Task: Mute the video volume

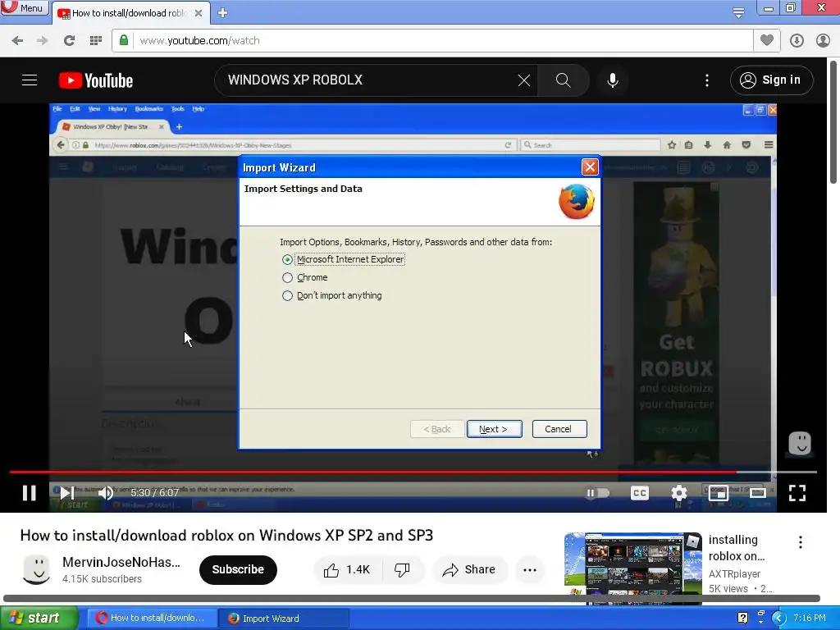Action: tap(106, 493)
